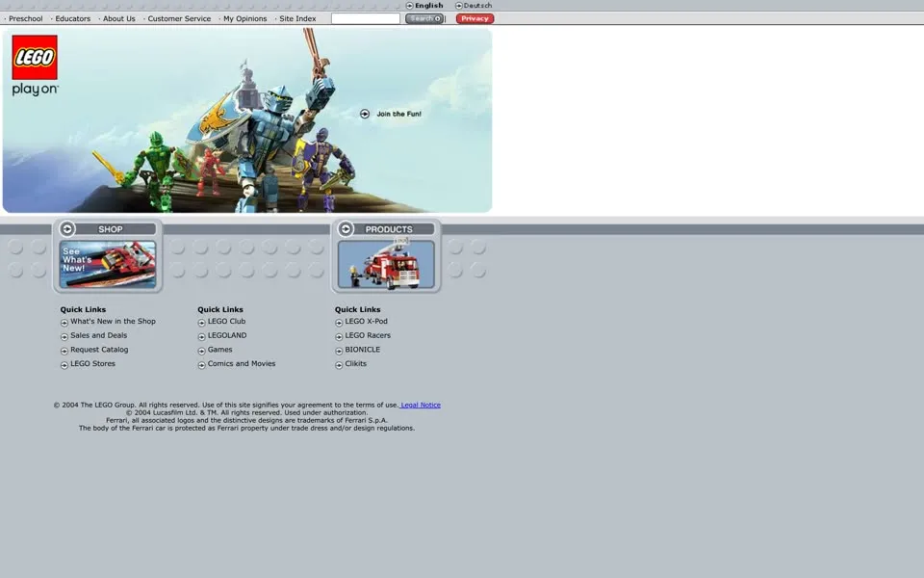This screenshot has height=578, width=924.
Task: Go to About Us page
Action: 119,18
